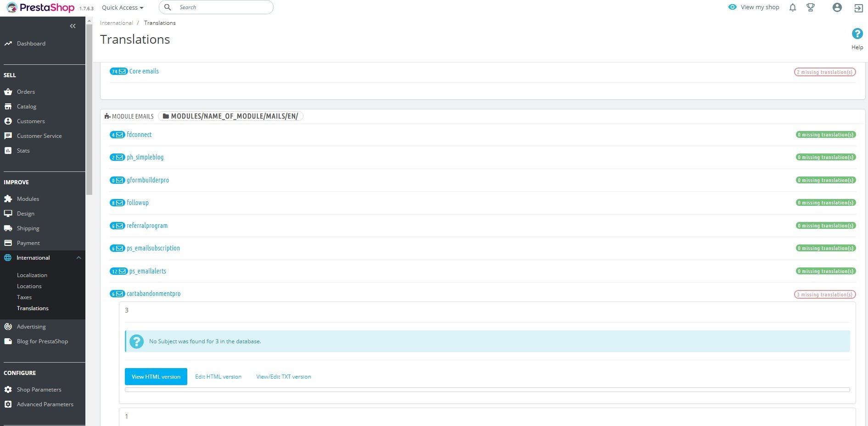
Task: Click the Customers person icon
Action: pyautogui.click(x=8, y=121)
